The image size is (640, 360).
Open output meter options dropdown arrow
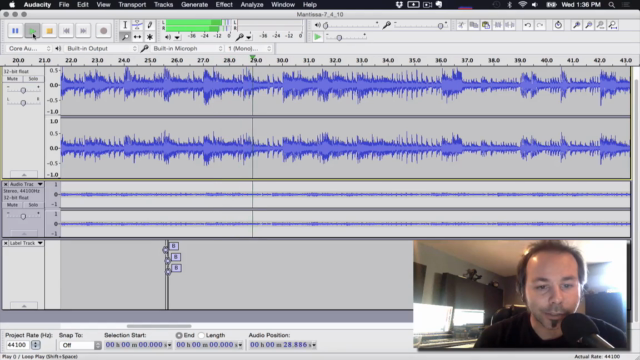(x=177, y=38)
